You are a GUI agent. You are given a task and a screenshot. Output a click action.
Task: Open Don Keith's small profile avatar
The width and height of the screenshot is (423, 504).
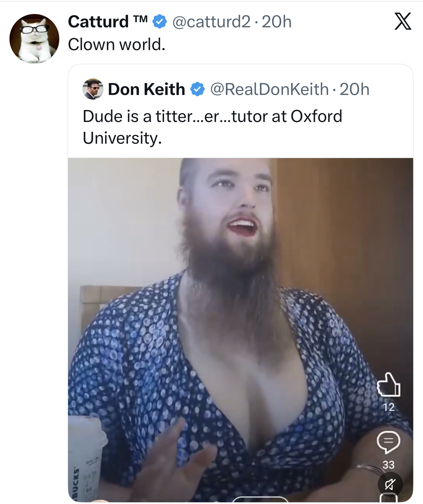coord(93,89)
